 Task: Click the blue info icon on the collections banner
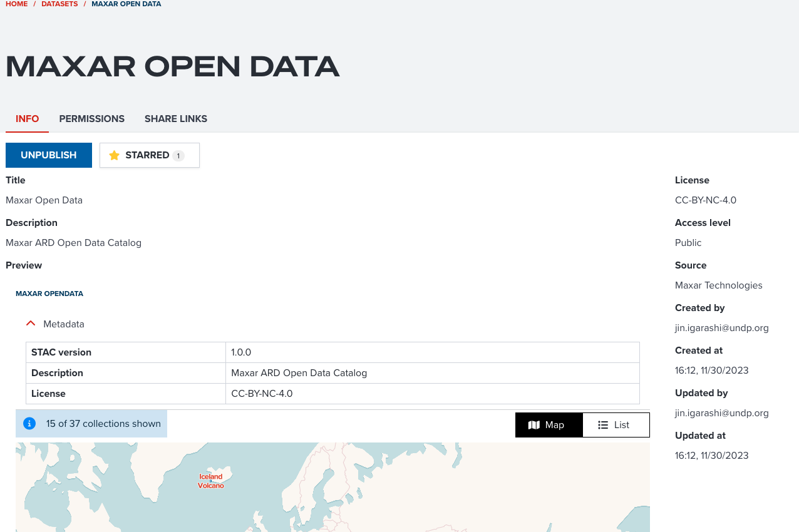click(x=29, y=423)
